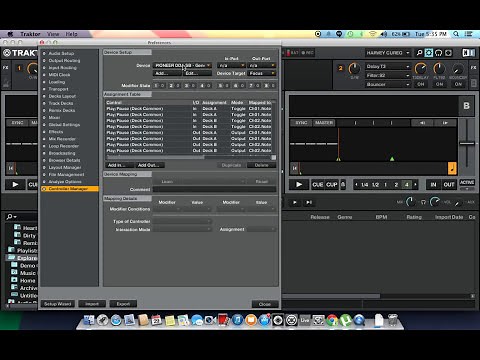Toggle Modifier State 1 value
480x360 pixels.
pyautogui.click(x=162, y=86)
